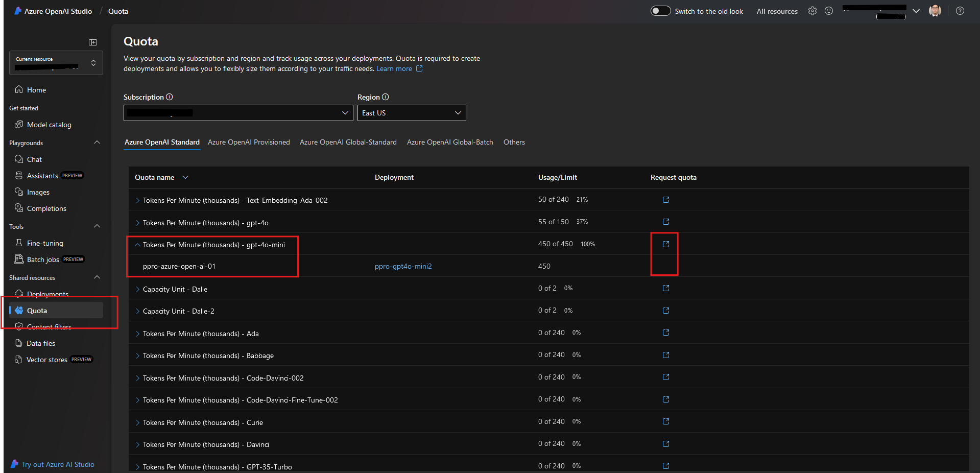980x473 pixels.
Task: Open the Region dropdown East US
Action: coord(412,113)
